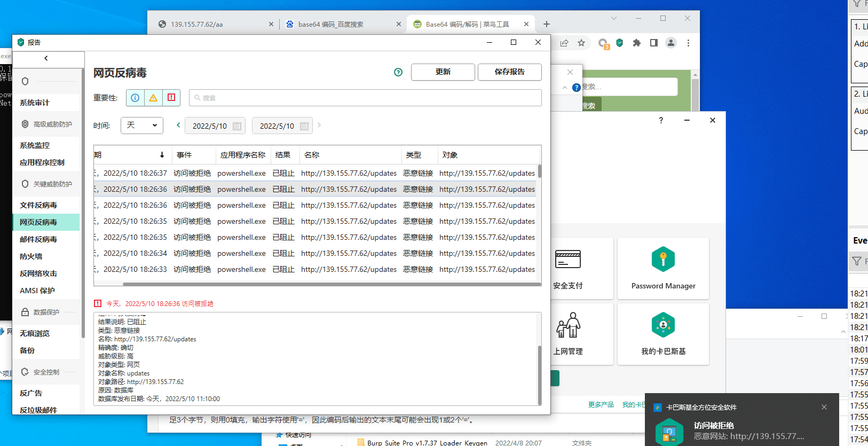The image size is (868, 446).
Task: Open the time period dropdown
Action: tap(142, 126)
